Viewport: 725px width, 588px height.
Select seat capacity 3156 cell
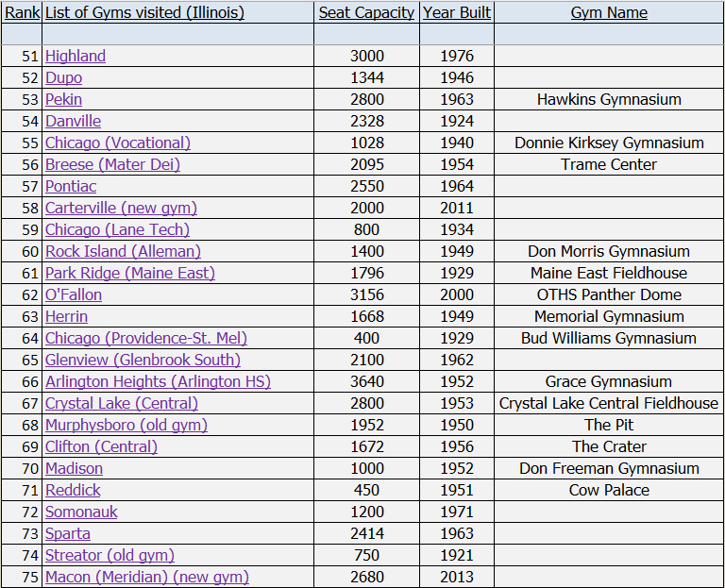tap(366, 294)
